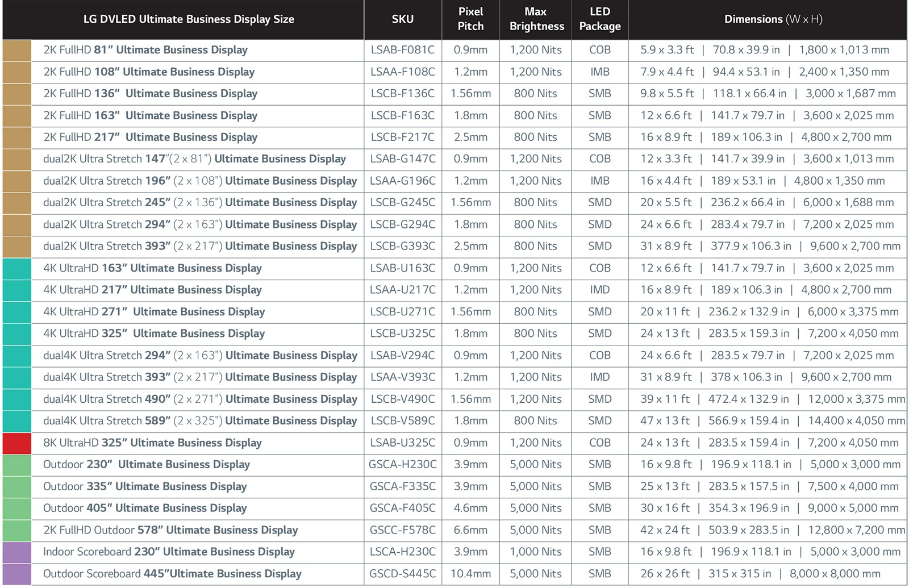
Task: Select dual2K Ultra Stretch 196" display name
Action: [x=200, y=181]
